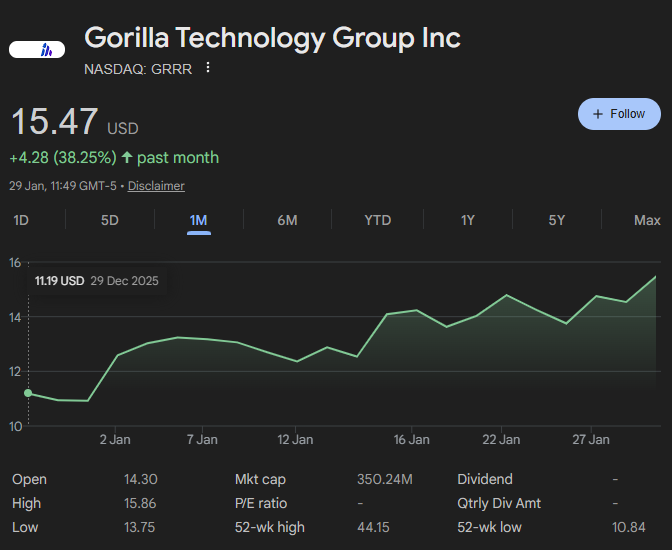The image size is (672, 550).
Task: Click the Mkt cap value 350.24M
Action: tap(385, 479)
